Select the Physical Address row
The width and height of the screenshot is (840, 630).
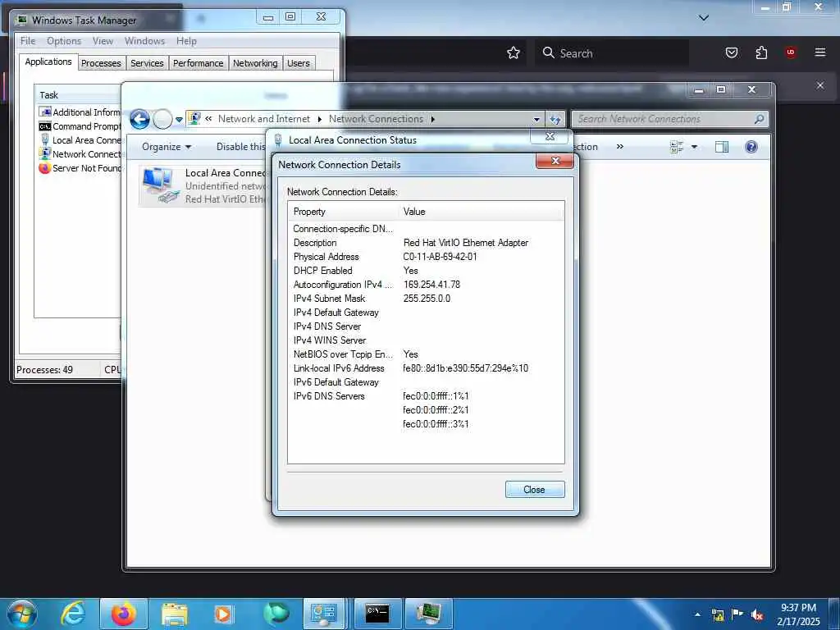click(x=426, y=257)
